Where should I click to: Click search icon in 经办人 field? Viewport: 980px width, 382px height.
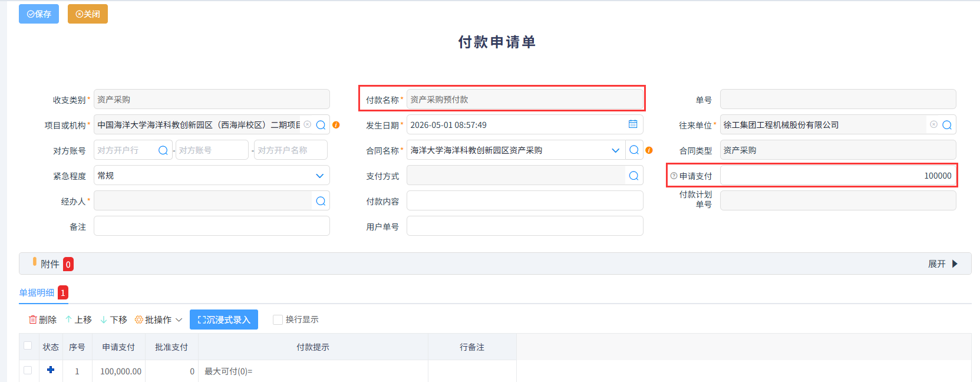(321, 201)
